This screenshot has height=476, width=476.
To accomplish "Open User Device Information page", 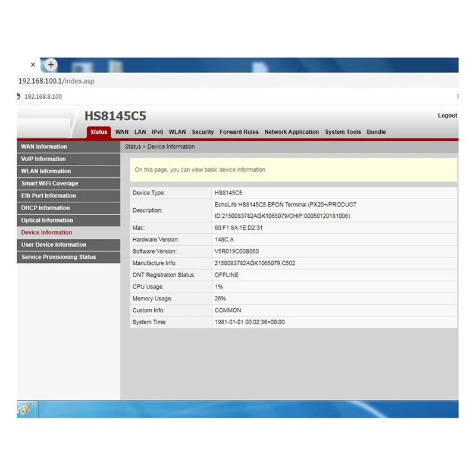I will 68,245.
